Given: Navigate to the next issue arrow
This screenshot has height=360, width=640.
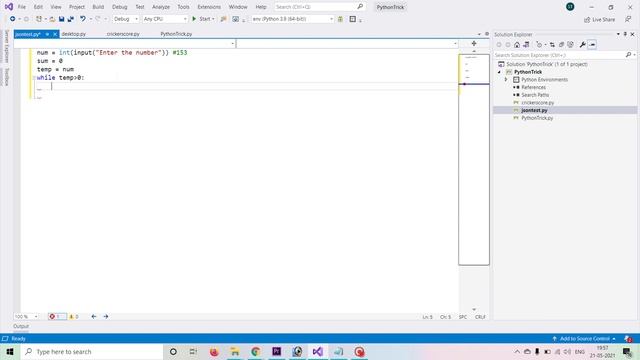Looking at the screenshot, I should [x=106, y=316].
